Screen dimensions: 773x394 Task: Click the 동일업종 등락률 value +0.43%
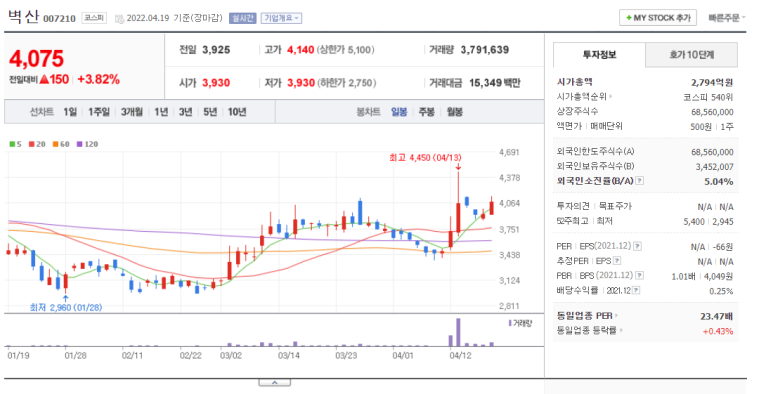[x=718, y=331]
